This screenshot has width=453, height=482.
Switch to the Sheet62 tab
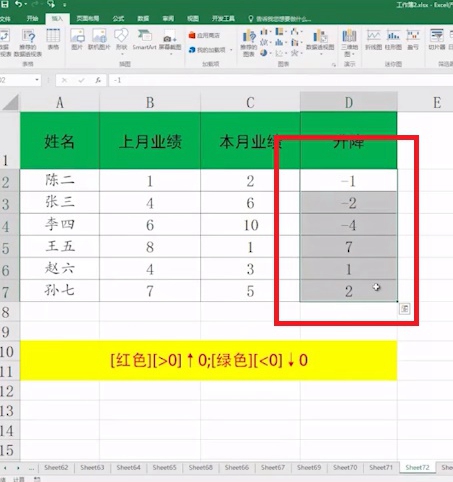(x=56, y=468)
